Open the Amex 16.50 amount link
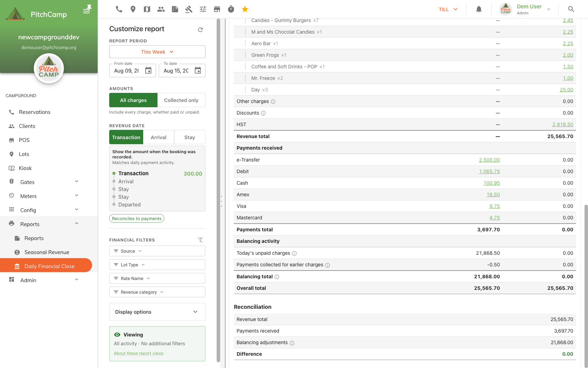Image resolution: width=588 pixels, height=368 pixels. [493, 195]
